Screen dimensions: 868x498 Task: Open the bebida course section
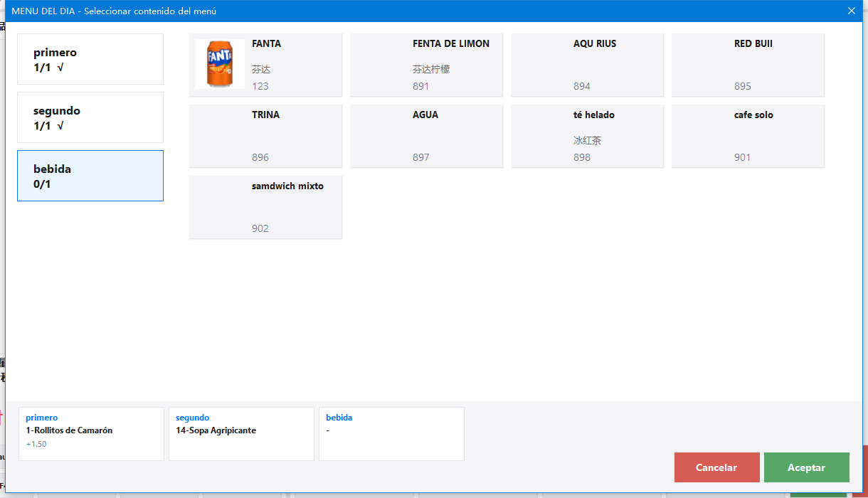coord(90,176)
